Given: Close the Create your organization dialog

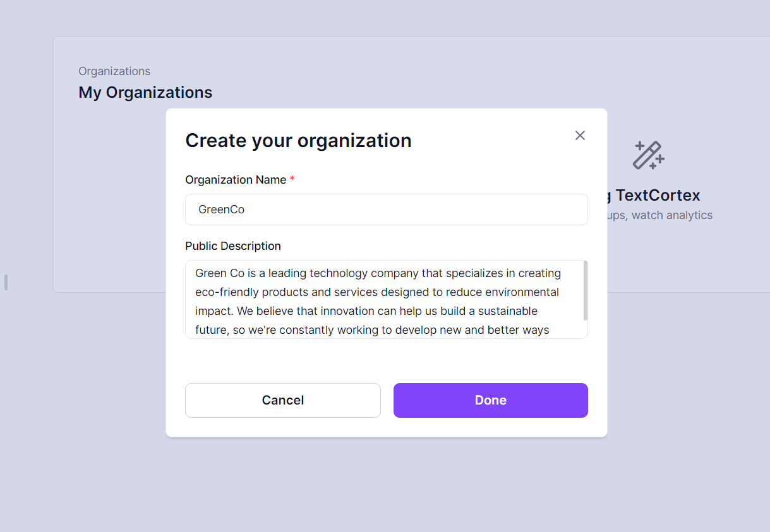Looking at the screenshot, I should (x=580, y=136).
